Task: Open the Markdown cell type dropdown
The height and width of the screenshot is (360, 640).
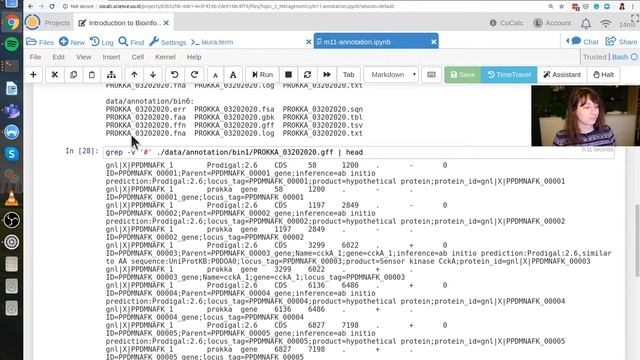Action: pyautogui.click(x=391, y=75)
